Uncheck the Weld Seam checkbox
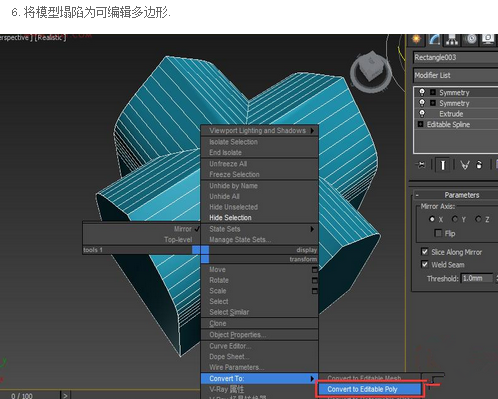This screenshot has width=498, height=399. tap(425, 264)
